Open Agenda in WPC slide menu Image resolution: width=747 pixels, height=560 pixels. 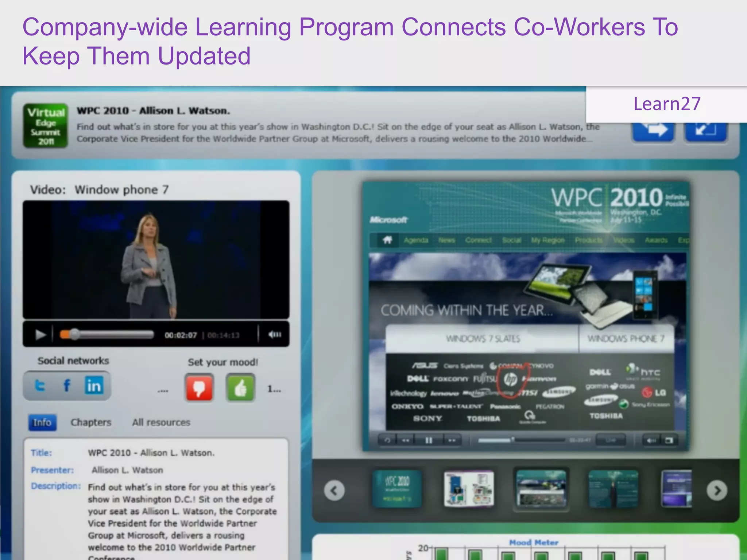(416, 240)
